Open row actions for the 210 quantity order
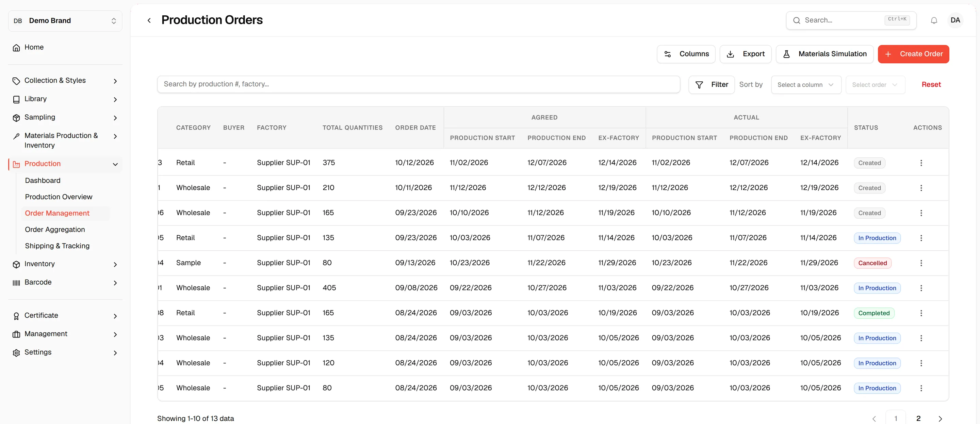This screenshot has height=424, width=980. point(921,188)
